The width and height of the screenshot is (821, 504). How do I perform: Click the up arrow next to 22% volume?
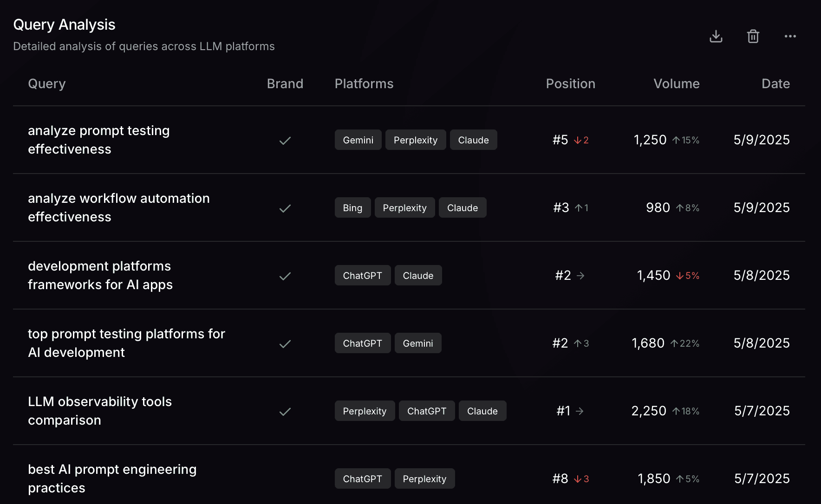point(674,343)
